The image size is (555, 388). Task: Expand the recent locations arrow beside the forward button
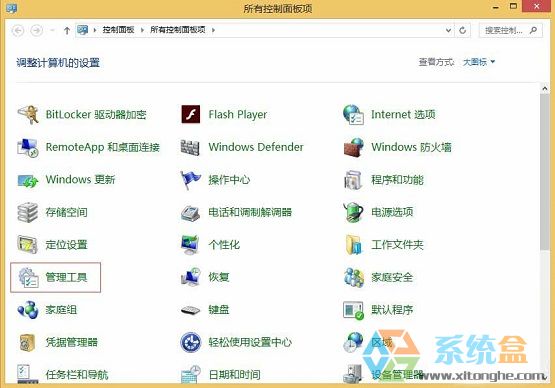point(52,30)
